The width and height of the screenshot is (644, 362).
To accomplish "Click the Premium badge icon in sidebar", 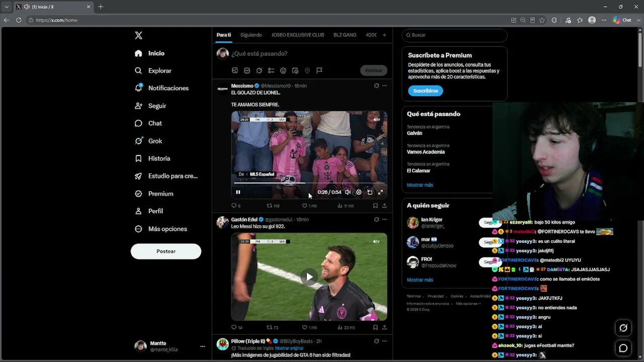I will [x=138, y=194].
